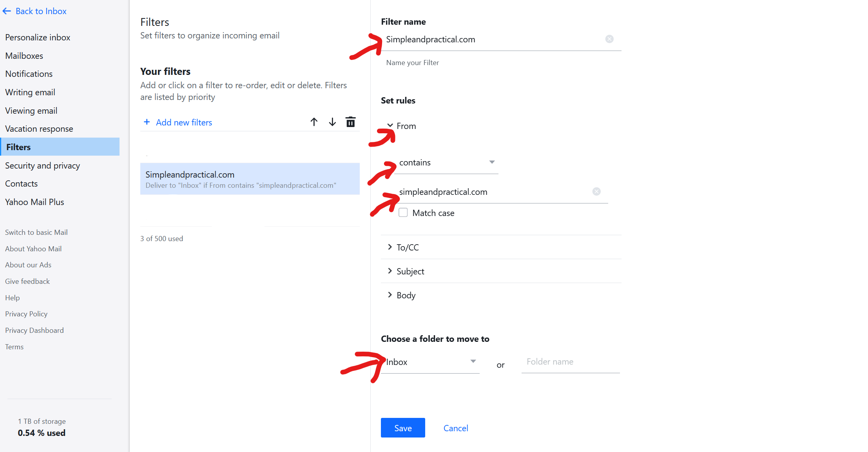Enable the Match case checkbox
868x452 pixels.
click(403, 212)
